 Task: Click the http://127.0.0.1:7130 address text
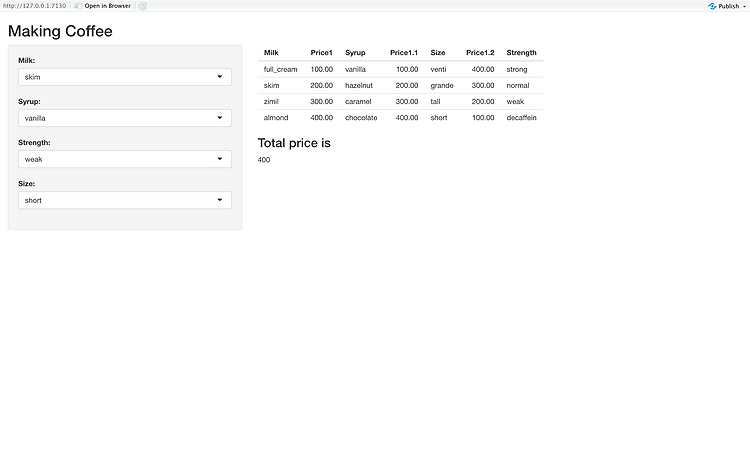(x=34, y=6)
